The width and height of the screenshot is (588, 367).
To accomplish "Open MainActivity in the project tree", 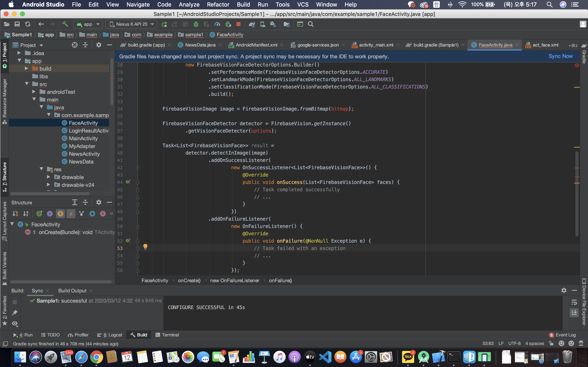I will (x=83, y=138).
